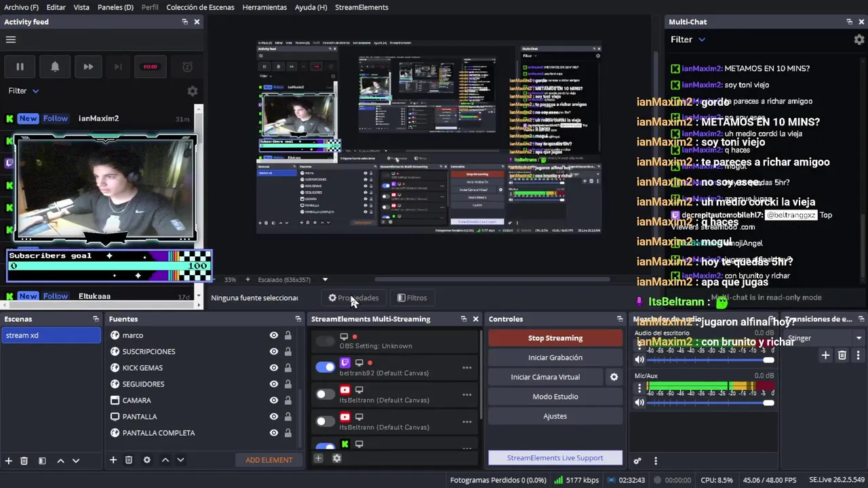Click Iniciar Cámara Virtual button

pyautogui.click(x=545, y=377)
